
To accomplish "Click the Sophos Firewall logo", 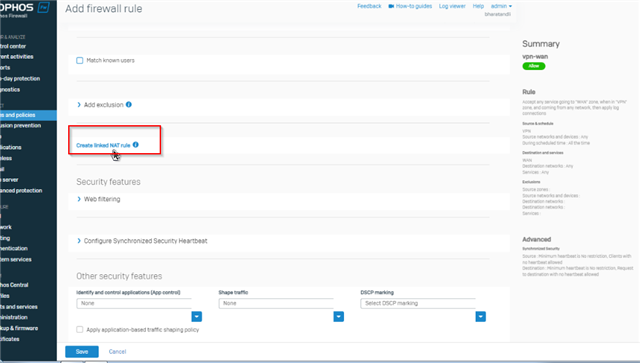I will coord(24,10).
